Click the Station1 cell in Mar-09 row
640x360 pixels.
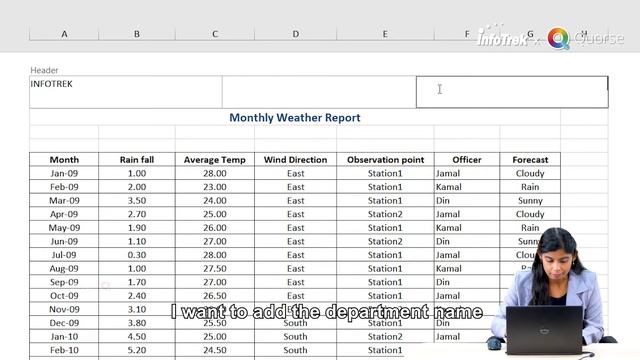385,200
